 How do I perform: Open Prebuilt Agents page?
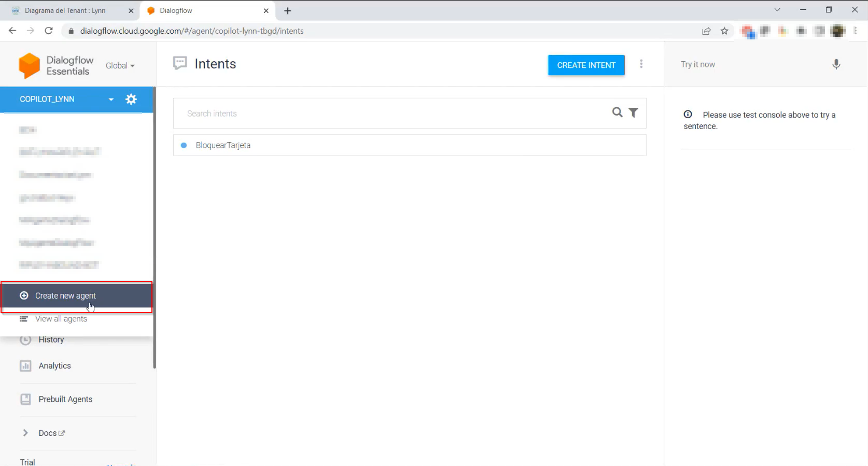pyautogui.click(x=65, y=399)
